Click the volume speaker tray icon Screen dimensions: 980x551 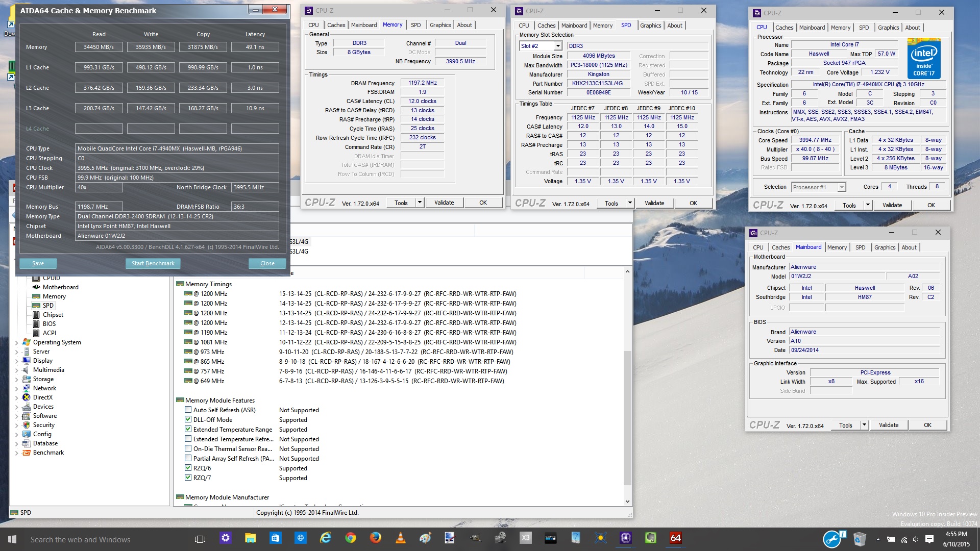916,539
